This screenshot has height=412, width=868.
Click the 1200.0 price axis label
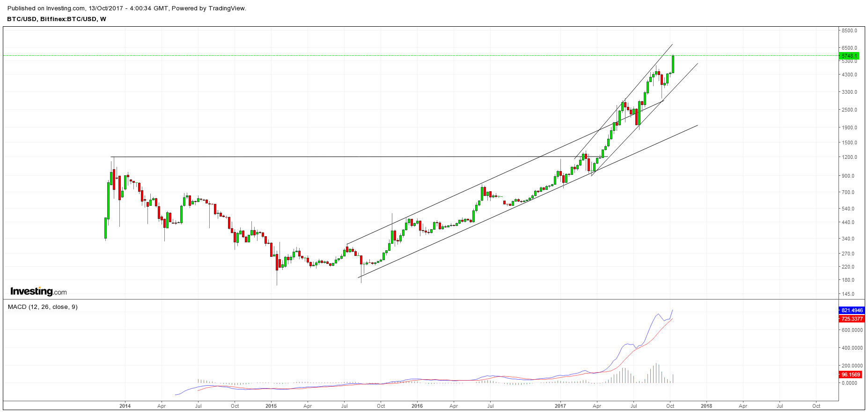tap(849, 157)
